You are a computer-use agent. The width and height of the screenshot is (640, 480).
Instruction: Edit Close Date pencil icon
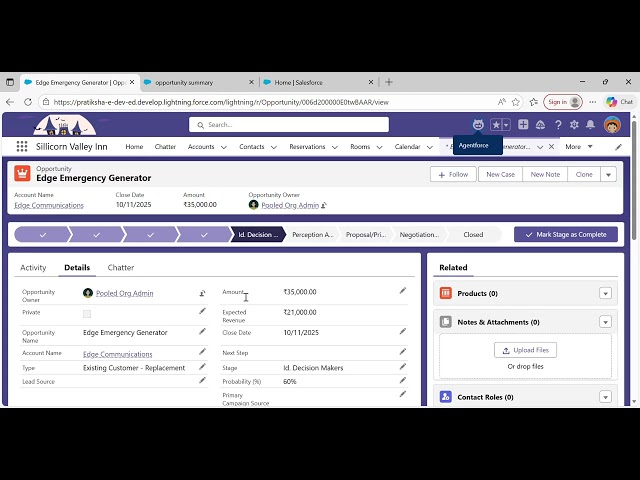[403, 331]
